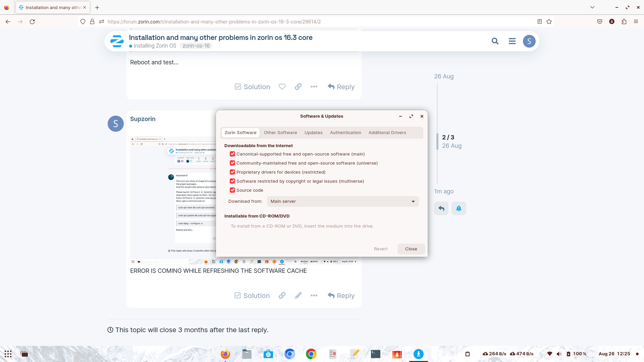Open the clock showing Aug 26 12:25
The height and width of the screenshot is (362, 644).
pyautogui.click(x=614, y=354)
